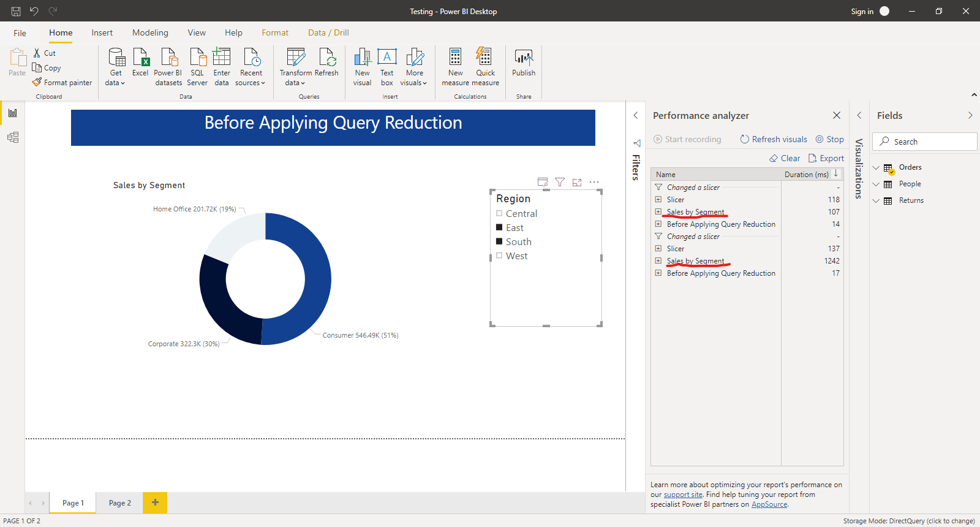Add a Text box
The image size is (980, 527).
pos(387,67)
